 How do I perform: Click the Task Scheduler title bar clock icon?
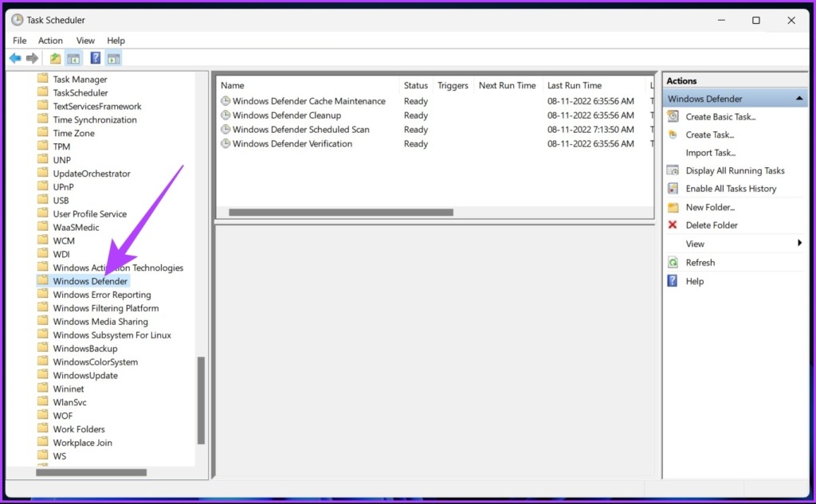coord(18,20)
